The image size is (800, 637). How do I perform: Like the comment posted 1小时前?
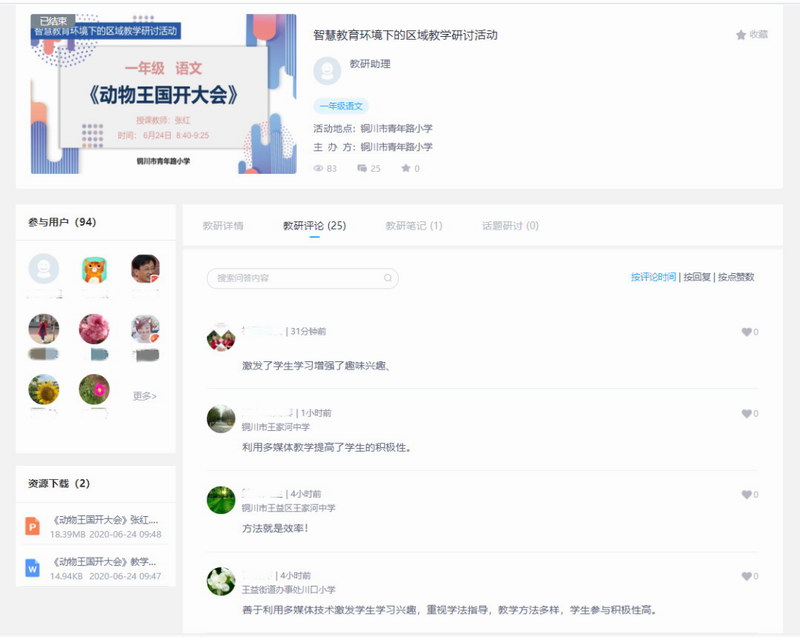pos(746,414)
